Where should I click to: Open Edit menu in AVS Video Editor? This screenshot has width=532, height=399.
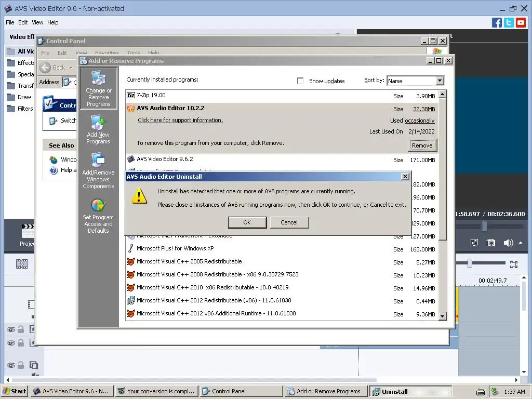(23, 22)
